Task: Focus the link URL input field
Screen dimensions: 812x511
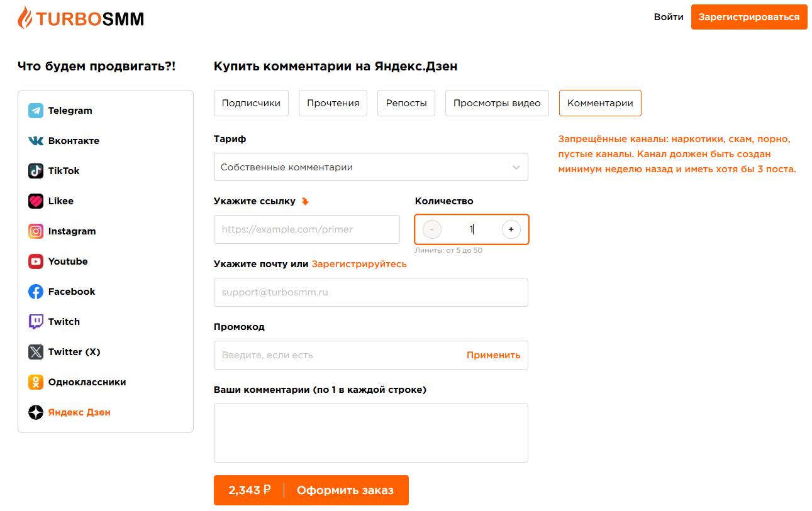Action: pos(307,229)
